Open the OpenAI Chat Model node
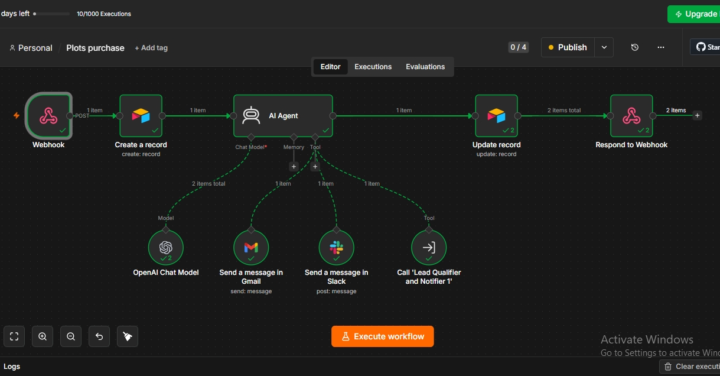This screenshot has width=720, height=376. 166,247
